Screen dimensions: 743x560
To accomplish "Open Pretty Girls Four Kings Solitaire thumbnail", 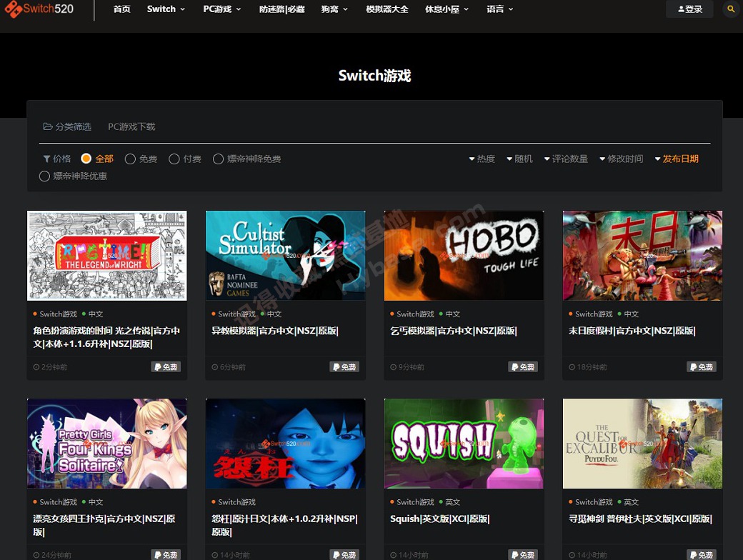I will 107,444.
